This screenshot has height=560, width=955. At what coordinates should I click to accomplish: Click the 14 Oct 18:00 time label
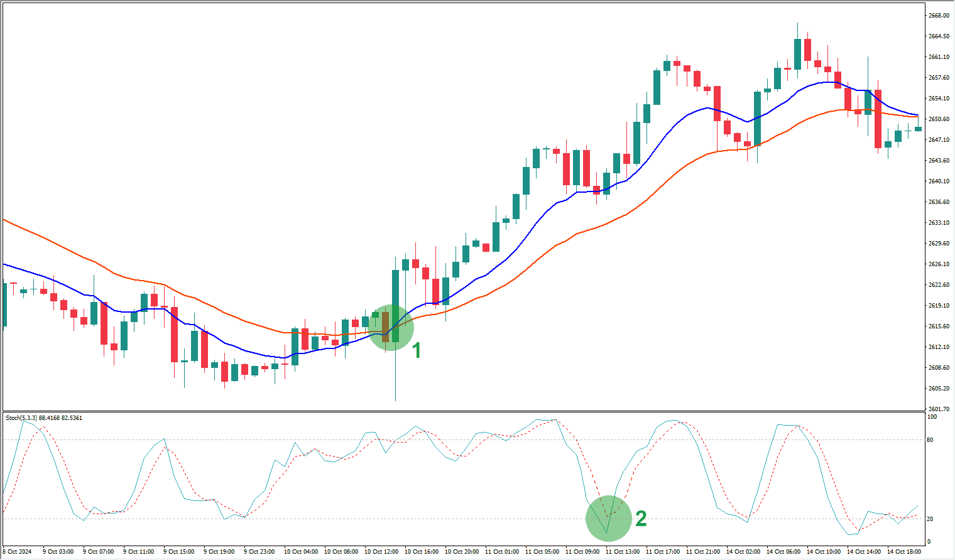point(904,552)
